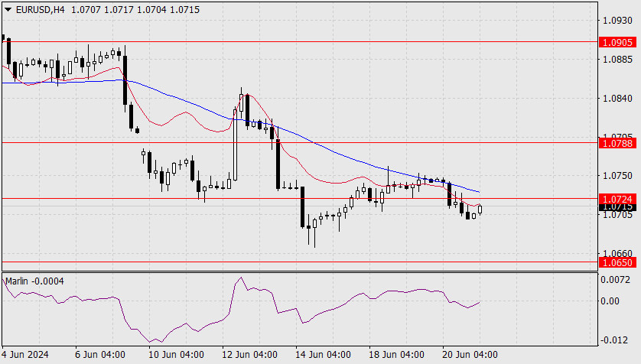Select the 1.0650 red price level label
This screenshot has width=641, height=364.
[618, 262]
